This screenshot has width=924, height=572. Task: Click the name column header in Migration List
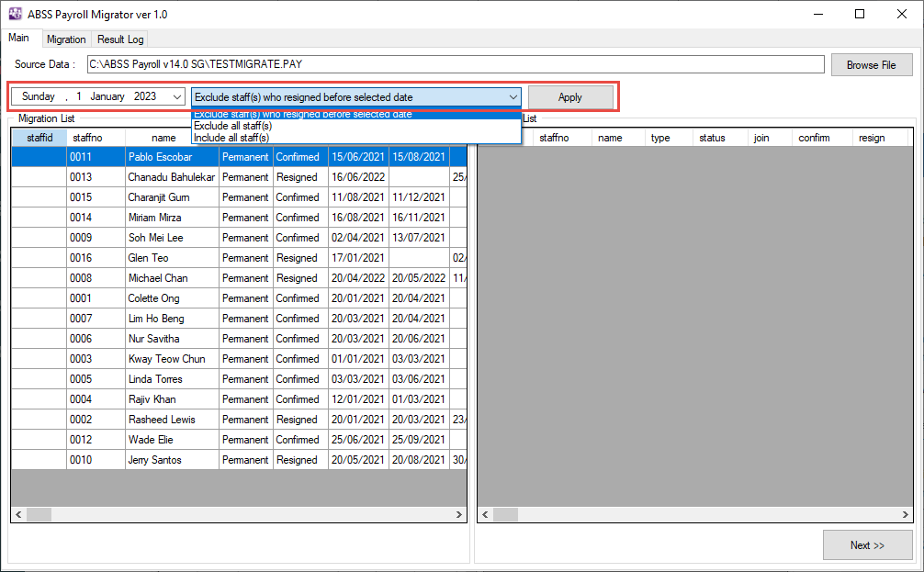pyautogui.click(x=163, y=138)
